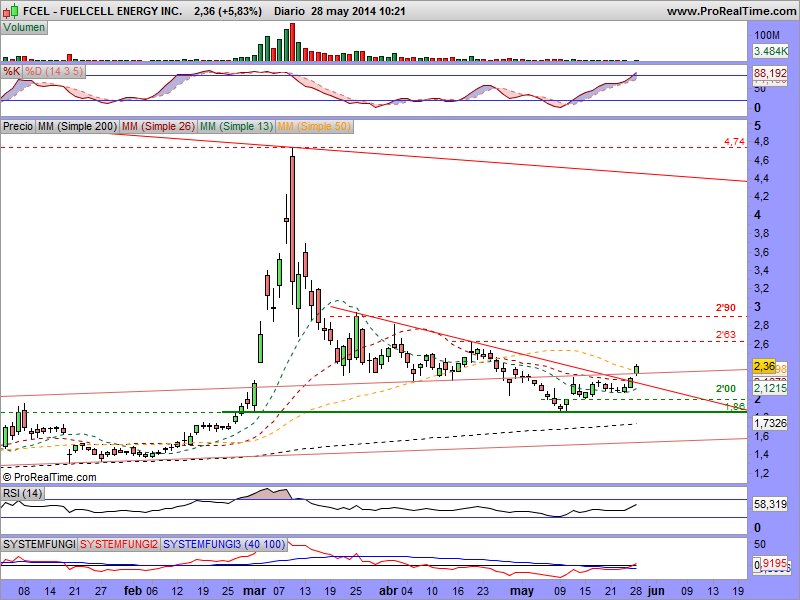The height and width of the screenshot is (600, 800).
Task: Click the candlestick chart icon beside FCEL
Action: [x=11, y=10]
